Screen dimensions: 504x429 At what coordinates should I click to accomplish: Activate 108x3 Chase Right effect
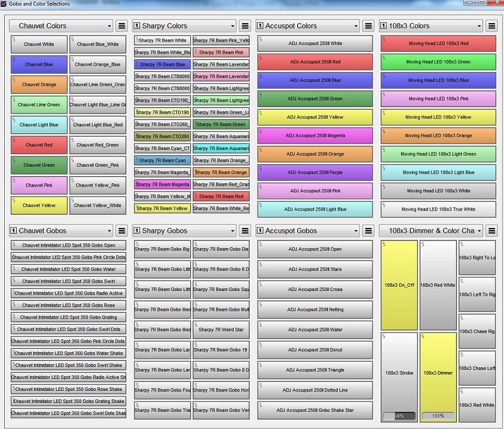[477, 331]
